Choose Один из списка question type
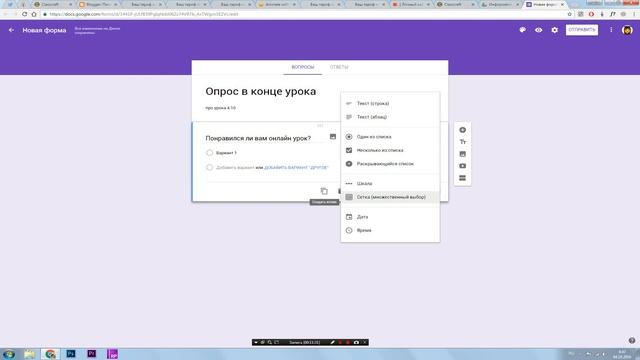 pos(390,137)
